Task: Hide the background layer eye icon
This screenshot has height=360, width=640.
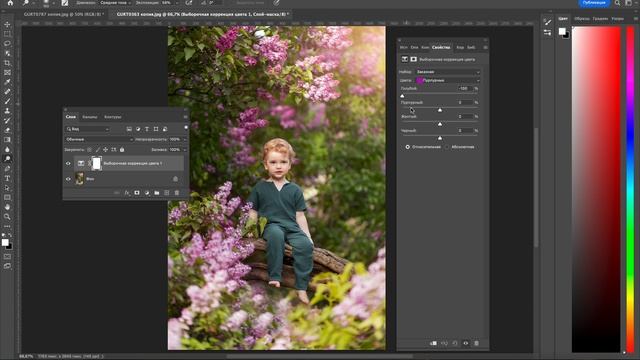Action: (x=68, y=179)
